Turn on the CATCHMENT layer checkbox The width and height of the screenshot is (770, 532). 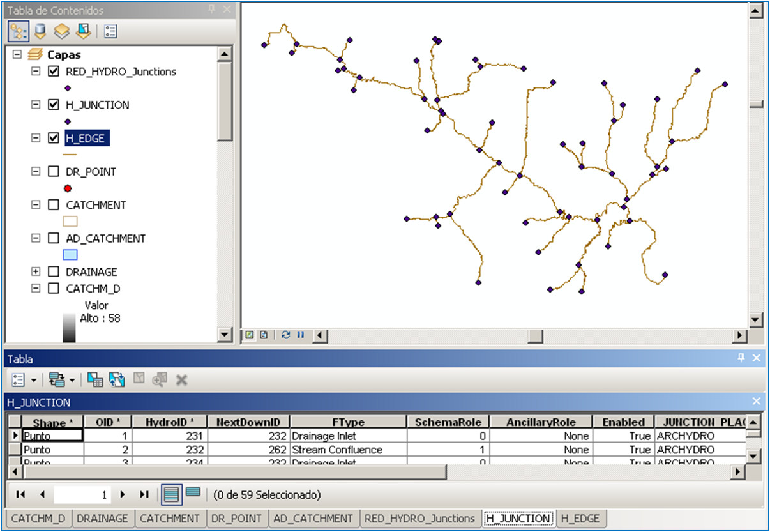coord(54,205)
